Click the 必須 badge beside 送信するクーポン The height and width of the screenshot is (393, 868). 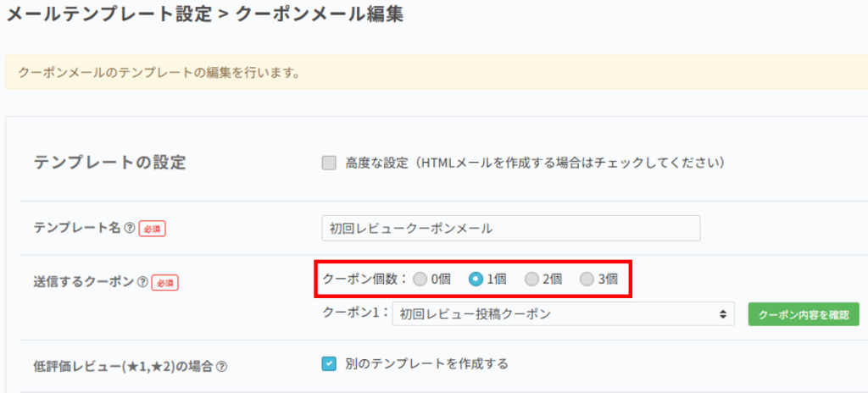point(164,282)
